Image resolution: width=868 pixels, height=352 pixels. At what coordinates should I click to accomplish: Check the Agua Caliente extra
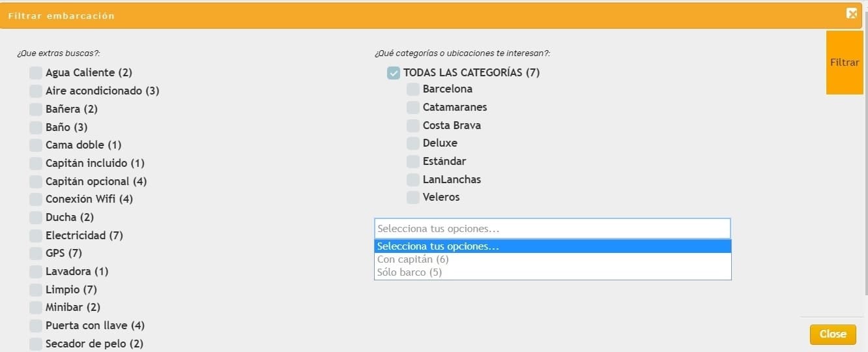tap(36, 73)
